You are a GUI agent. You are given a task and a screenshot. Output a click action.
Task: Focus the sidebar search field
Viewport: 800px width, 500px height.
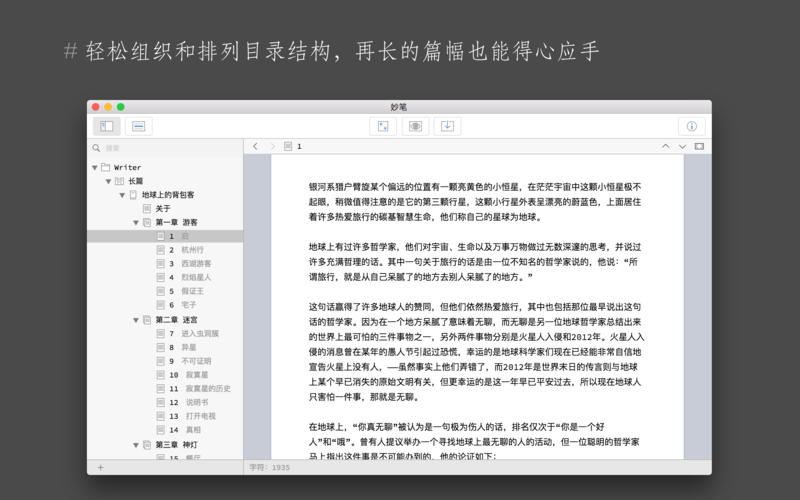point(166,148)
